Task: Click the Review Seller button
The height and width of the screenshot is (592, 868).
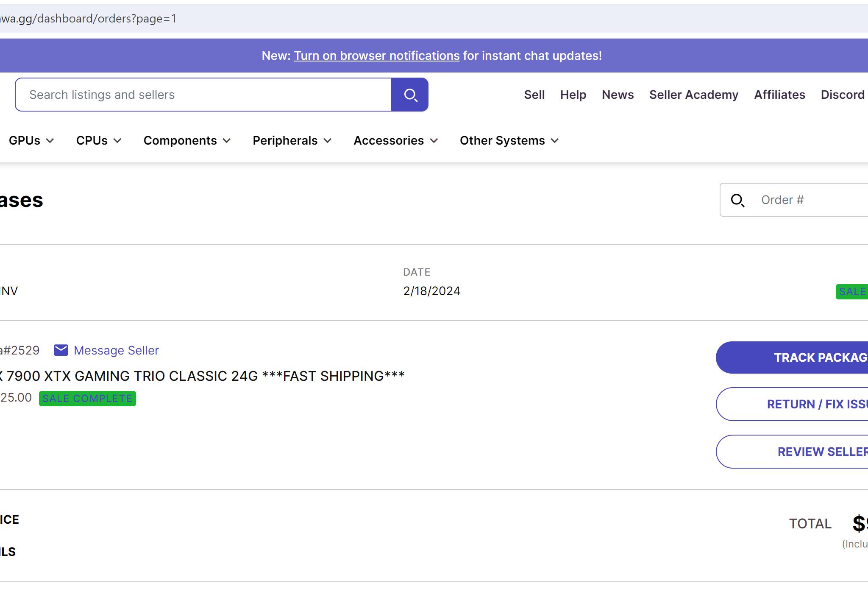Action: (792, 452)
